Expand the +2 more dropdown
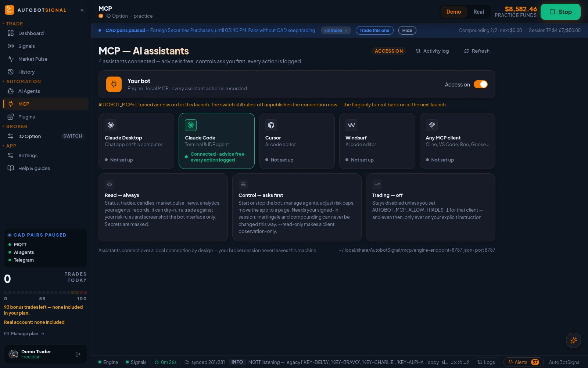The width and height of the screenshot is (588, 368). (336, 31)
